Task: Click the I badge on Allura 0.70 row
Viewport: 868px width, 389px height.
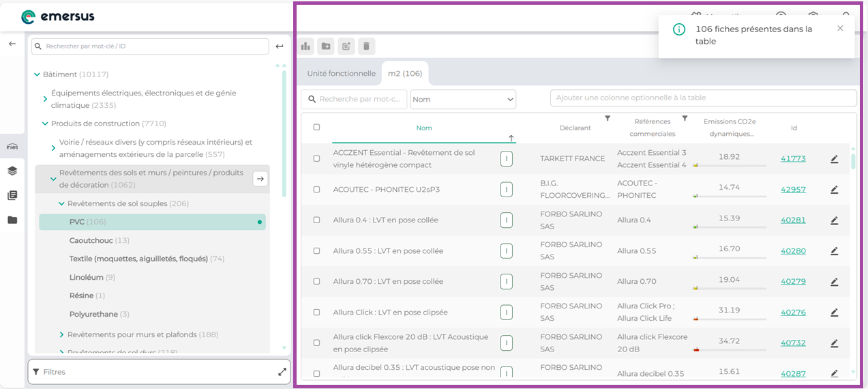Action: (507, 282)
